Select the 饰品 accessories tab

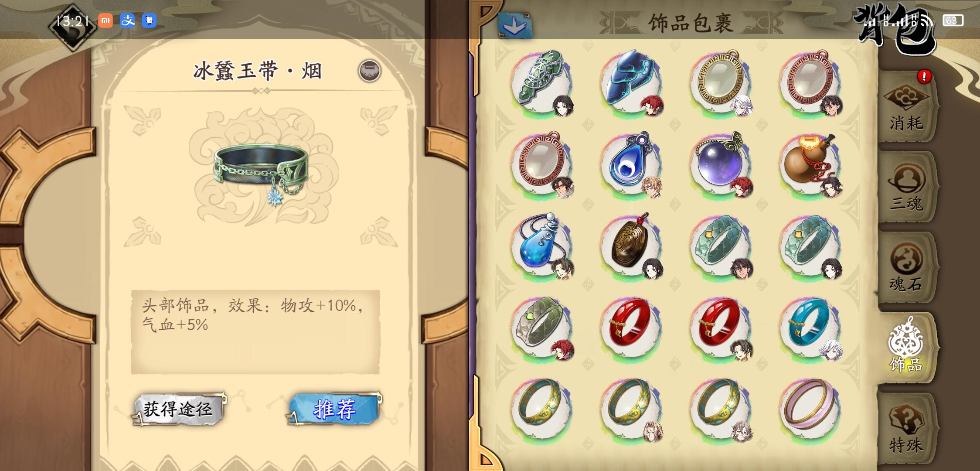pos(907,348)
